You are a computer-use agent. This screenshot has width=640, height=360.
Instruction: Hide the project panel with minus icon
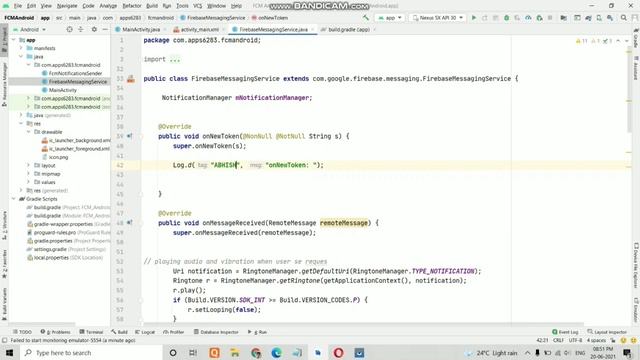tap(105, 29)
